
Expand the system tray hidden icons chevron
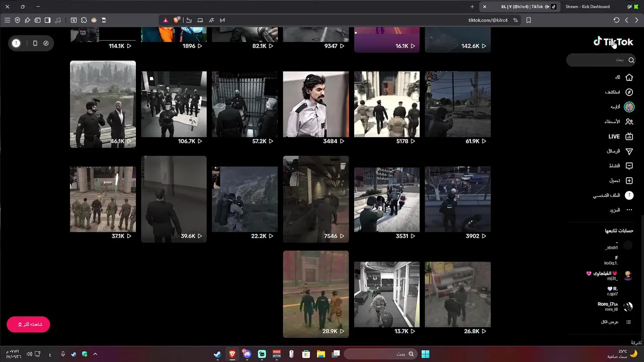95,354
